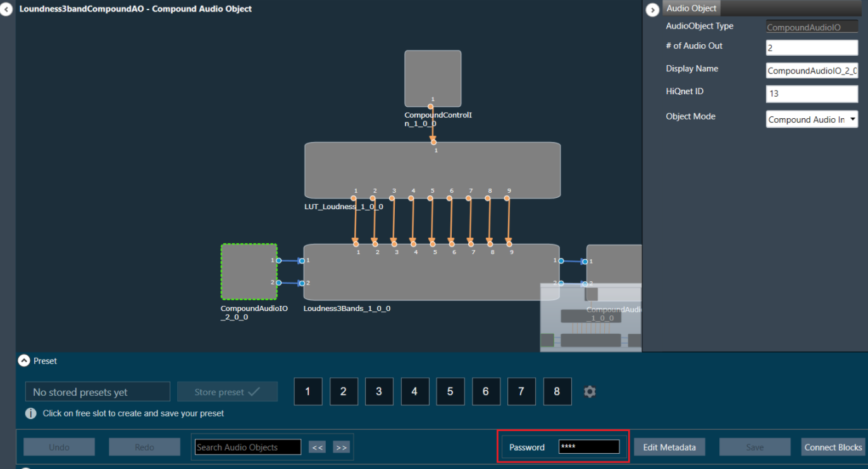Select the LUT_Loudness_1_0_0 block

point(432,170)
